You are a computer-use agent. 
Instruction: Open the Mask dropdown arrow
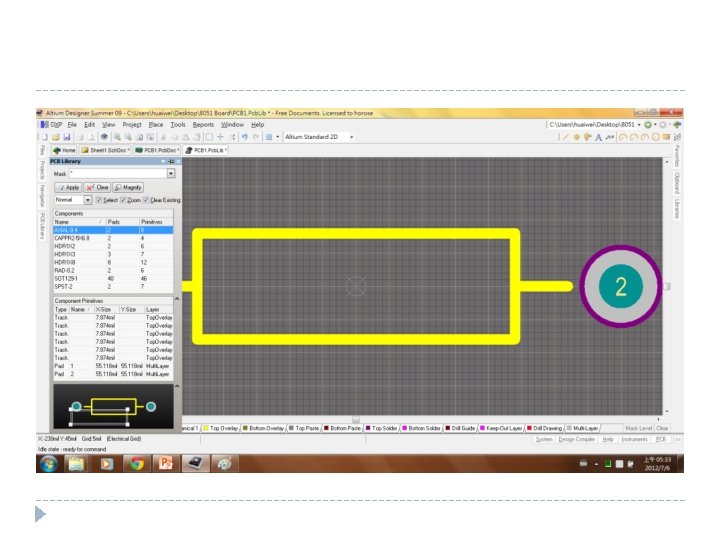[171, 174]
